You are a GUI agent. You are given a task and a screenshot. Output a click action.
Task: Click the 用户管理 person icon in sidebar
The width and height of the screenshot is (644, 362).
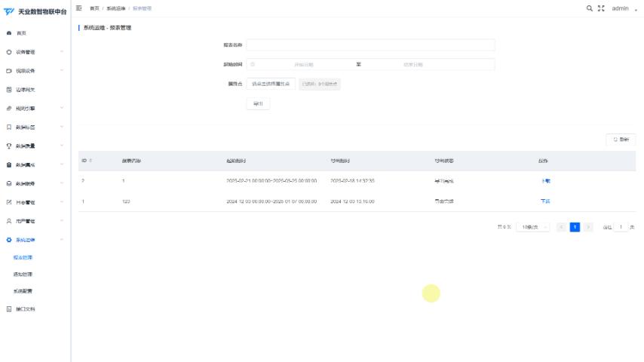[x=9, y=221]
